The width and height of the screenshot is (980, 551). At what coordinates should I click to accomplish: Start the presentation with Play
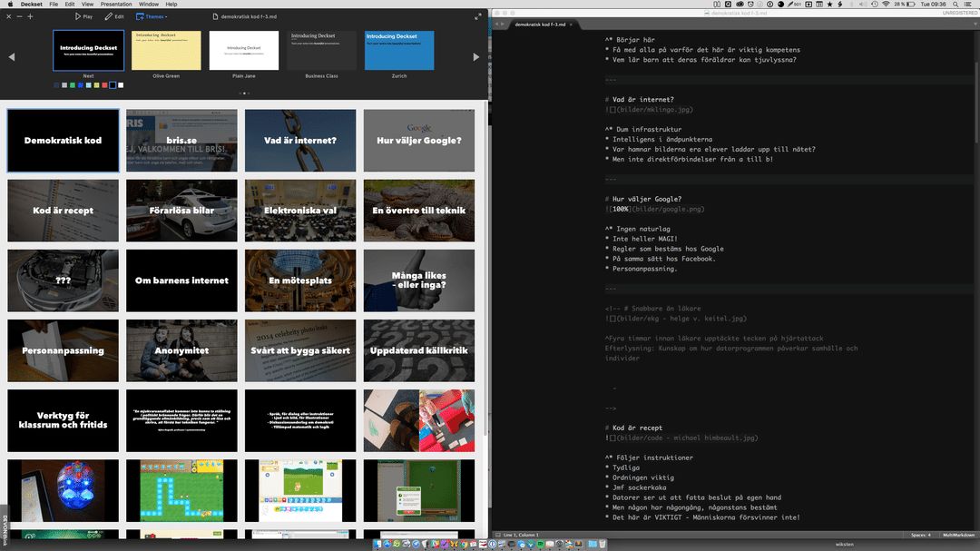pyautogui.click(x=83, y=16)
